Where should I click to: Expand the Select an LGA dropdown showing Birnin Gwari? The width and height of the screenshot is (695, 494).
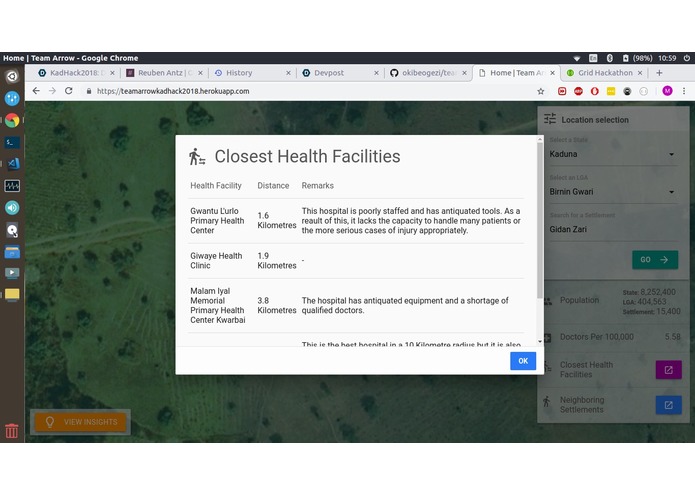click(x=613, y=192)
